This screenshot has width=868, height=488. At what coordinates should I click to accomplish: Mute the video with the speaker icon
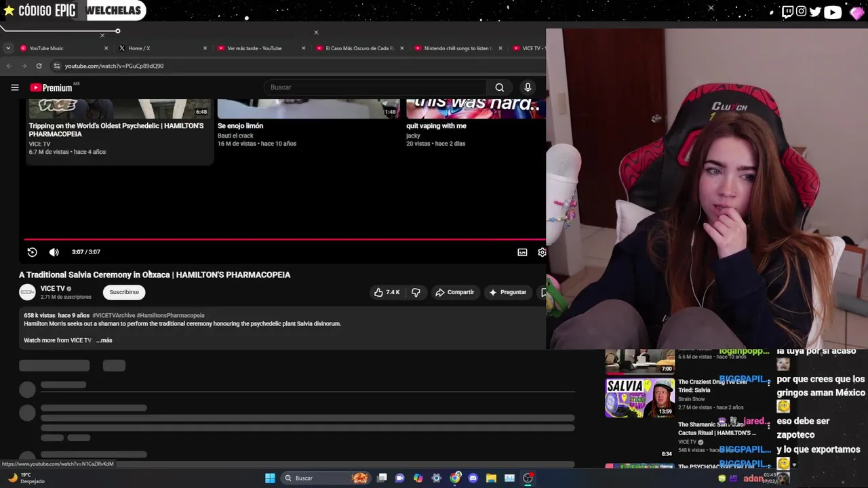point(54,252)
